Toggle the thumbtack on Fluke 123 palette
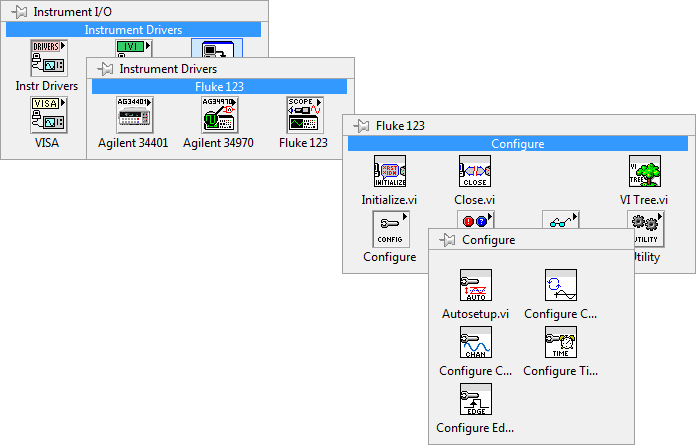696x445 pixels. point(362,126)
